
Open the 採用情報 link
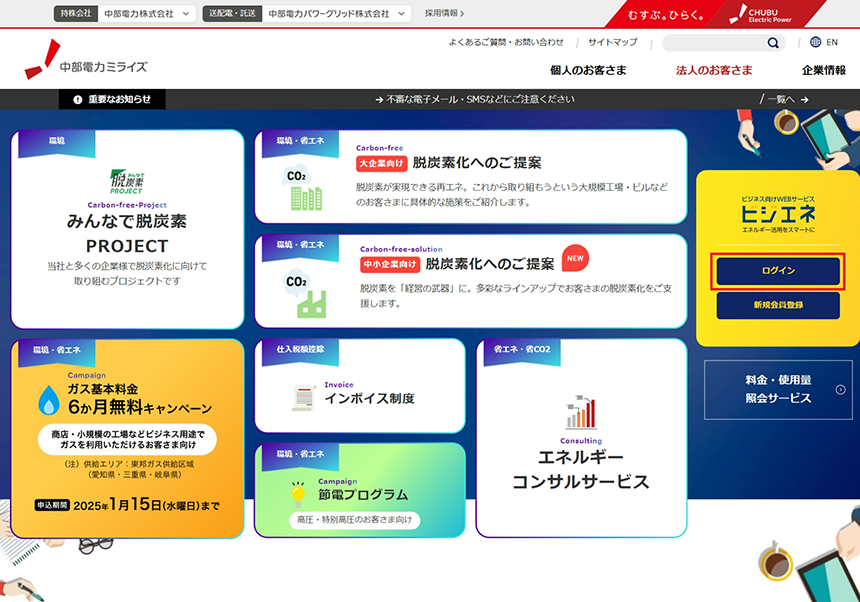444,13
